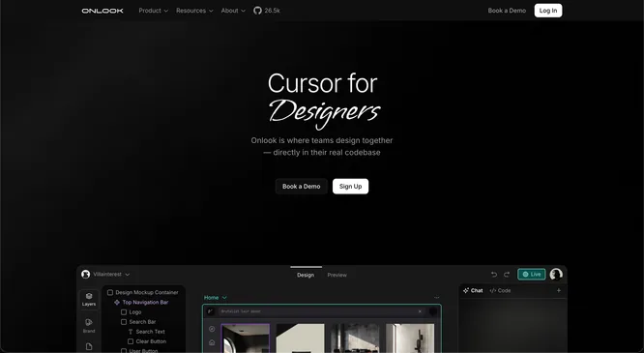The height and width of the screenshot is (353, 644).
Task: Select the Search Bar layer
Action: (x=138, y=322)
